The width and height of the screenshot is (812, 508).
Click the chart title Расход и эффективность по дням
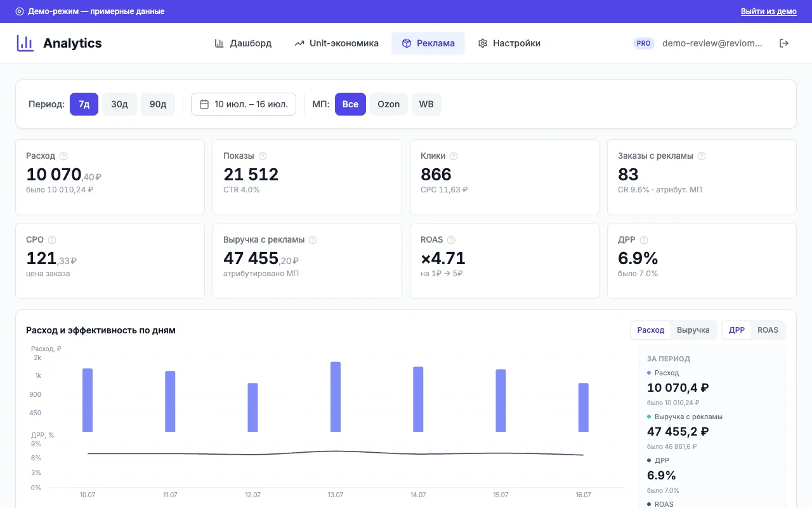(x=101, y=330)
